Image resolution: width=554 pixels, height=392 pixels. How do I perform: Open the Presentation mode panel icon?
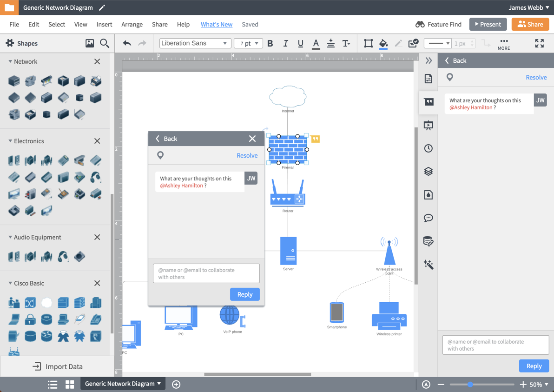[x=428, y=125]
